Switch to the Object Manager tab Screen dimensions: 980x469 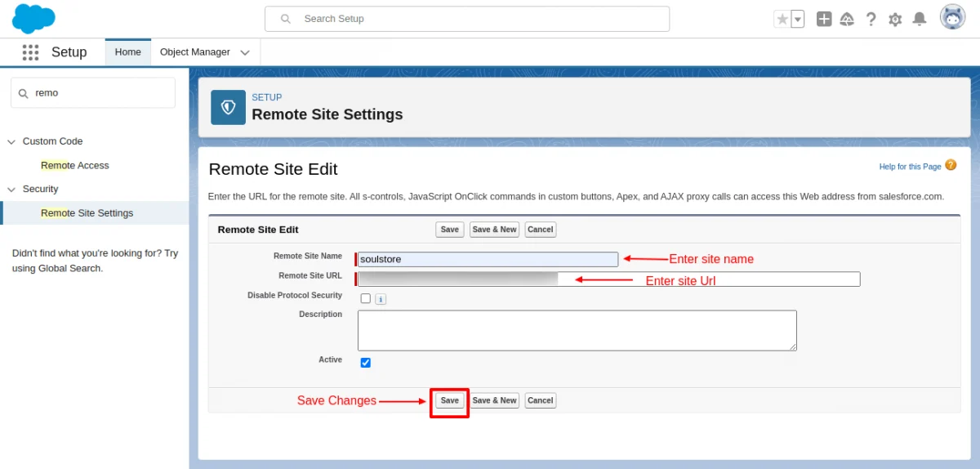(x=195, y=52)
